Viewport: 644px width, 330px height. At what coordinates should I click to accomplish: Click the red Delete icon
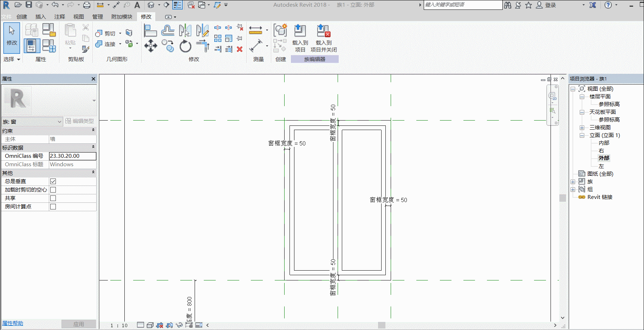click(240, 49)
